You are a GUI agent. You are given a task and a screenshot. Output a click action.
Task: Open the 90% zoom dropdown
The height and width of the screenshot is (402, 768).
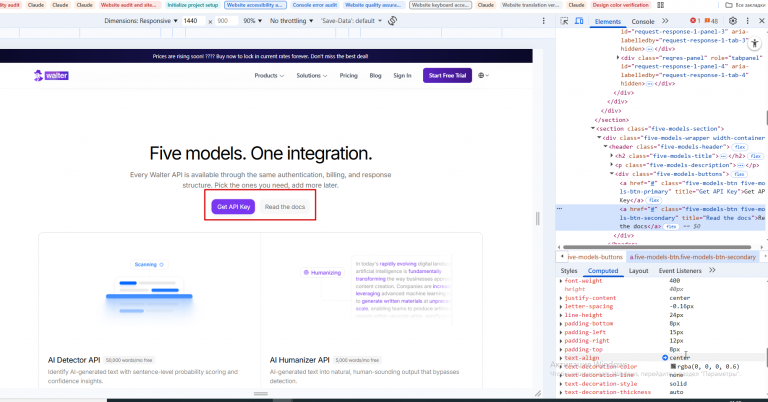pos(252,21)
